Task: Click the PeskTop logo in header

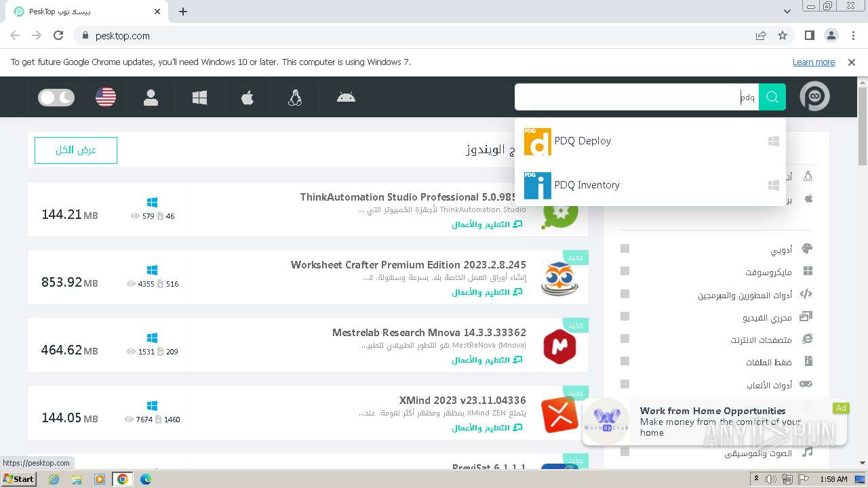Action: pyautogui.click(x=814, y=97)
